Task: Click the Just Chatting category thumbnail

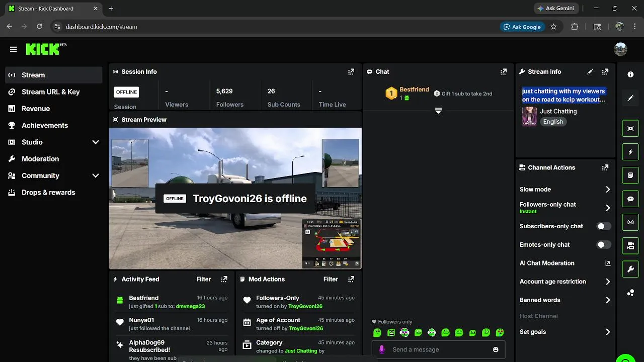Action: click(x=529, y=116)
